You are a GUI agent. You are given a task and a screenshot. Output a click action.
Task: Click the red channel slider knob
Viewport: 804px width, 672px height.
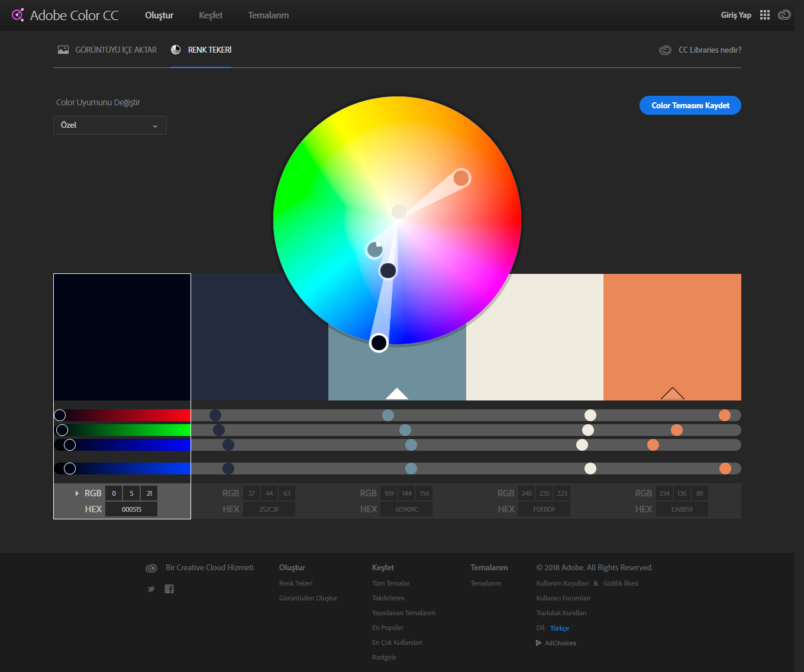(60, 415)
